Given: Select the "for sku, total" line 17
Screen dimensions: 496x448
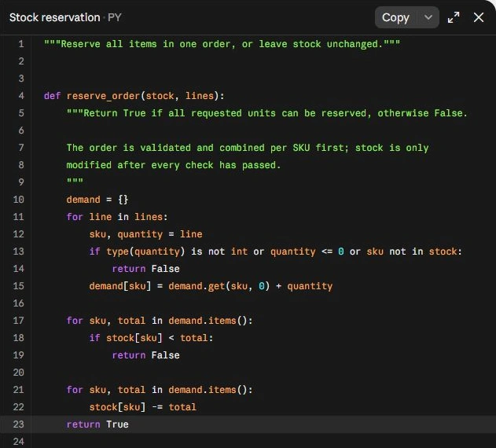Looking at the screenshot, I should (x=160, y=321).
